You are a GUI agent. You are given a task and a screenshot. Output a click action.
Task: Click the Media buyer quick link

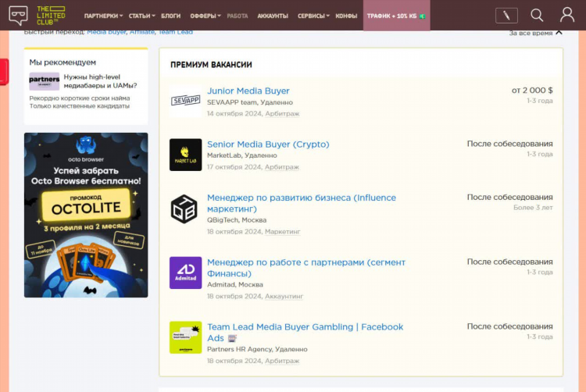click(x=106, y=32)
